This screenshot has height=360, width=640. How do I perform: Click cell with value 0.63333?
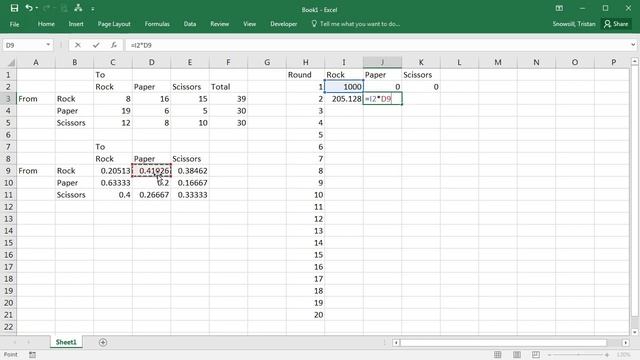pos(113,182)
